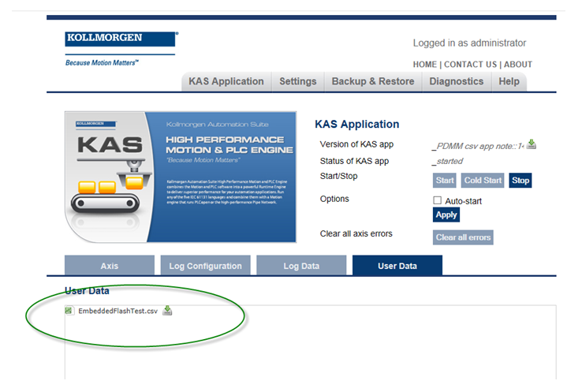Show the Log Data sub-tab

point(301,266)
